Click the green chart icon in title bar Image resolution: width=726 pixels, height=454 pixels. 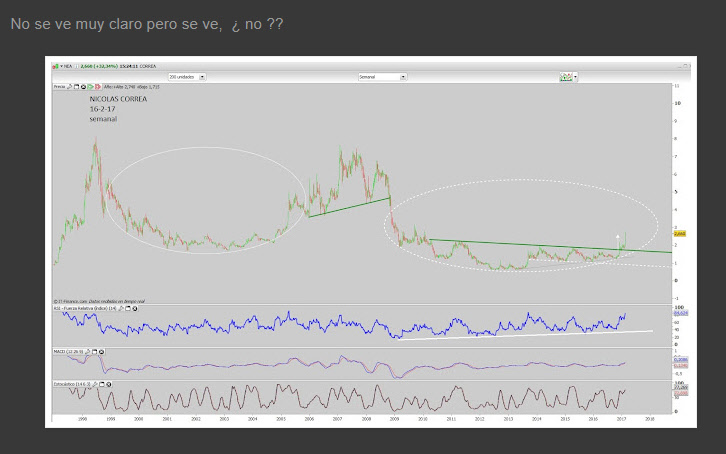click(x=56, y=66)
